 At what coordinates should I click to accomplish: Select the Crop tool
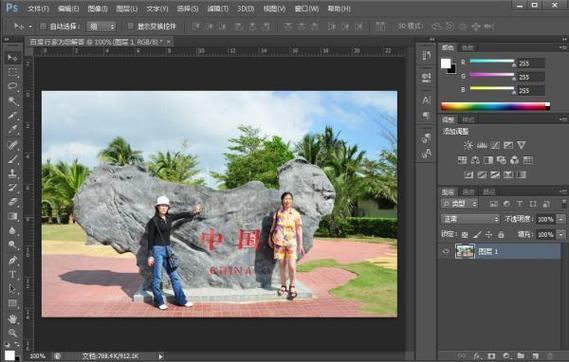[13, 115]
